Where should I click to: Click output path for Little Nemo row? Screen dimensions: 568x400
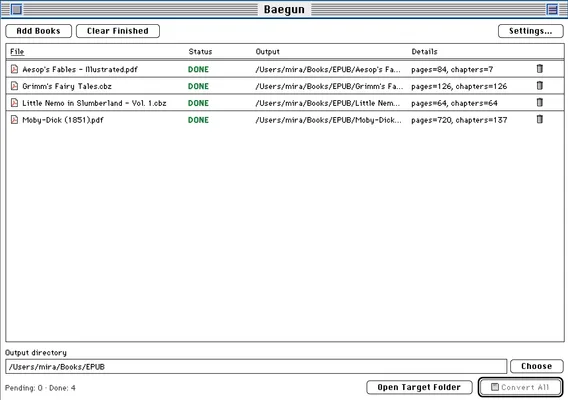point(328,103)
